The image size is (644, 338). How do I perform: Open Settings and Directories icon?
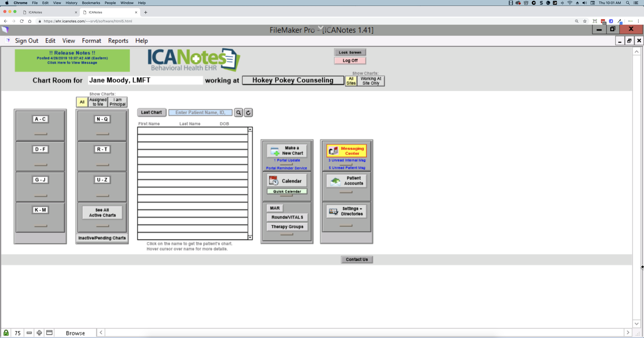(x=346, y=211)
